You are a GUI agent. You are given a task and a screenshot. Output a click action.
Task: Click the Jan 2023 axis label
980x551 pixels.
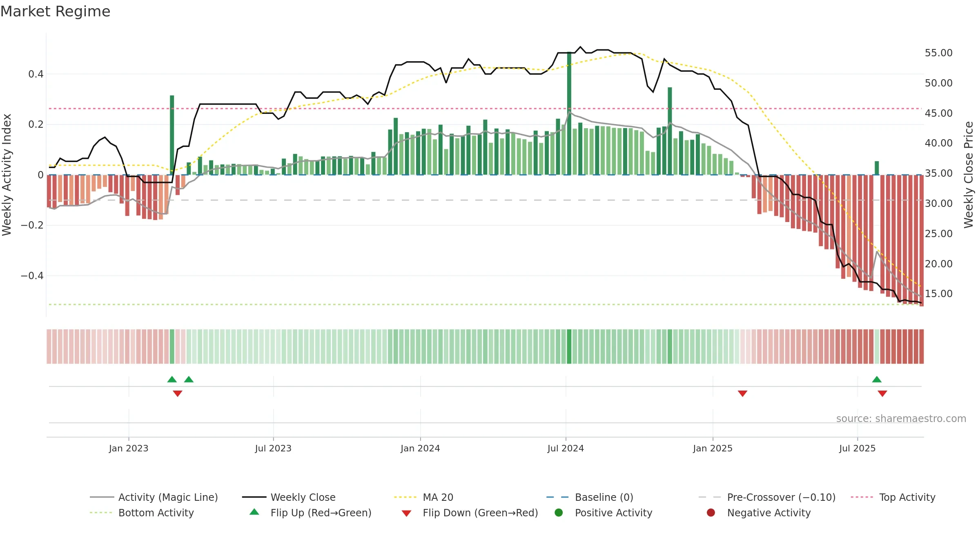pos(129,448)
